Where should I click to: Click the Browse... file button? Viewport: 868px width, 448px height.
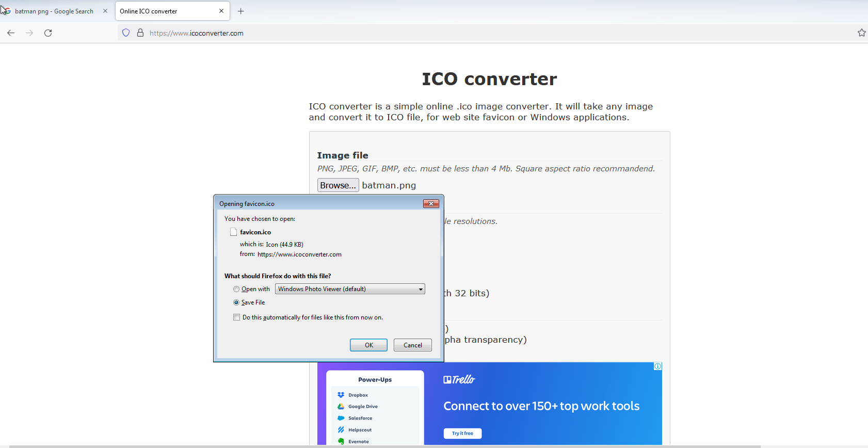point(338,185)
